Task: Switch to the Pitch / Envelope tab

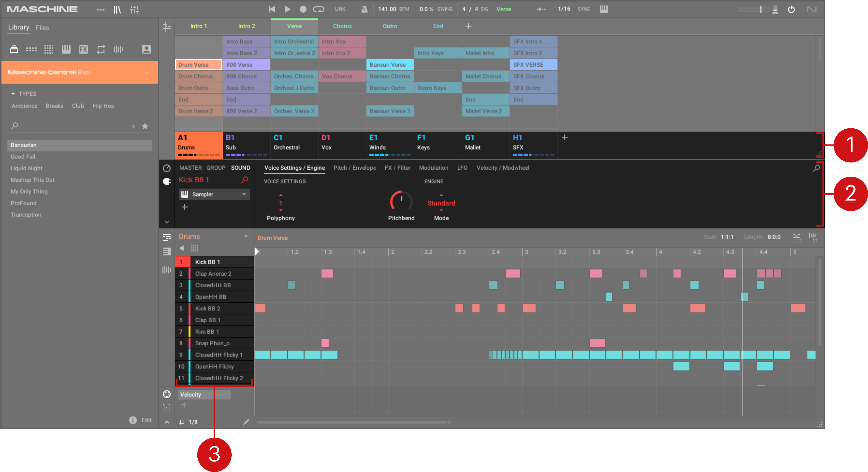Action: coord(355,168)
